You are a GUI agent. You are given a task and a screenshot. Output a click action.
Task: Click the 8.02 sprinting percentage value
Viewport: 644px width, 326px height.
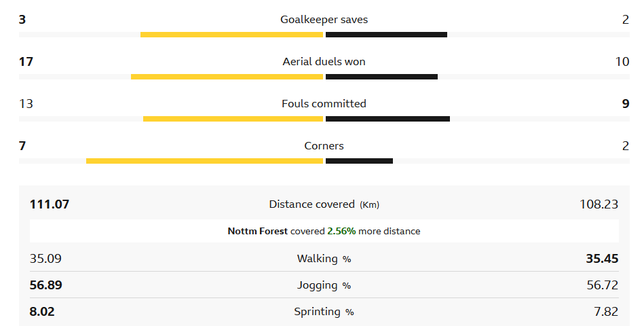pyautogui.click(x=42, y=312)
